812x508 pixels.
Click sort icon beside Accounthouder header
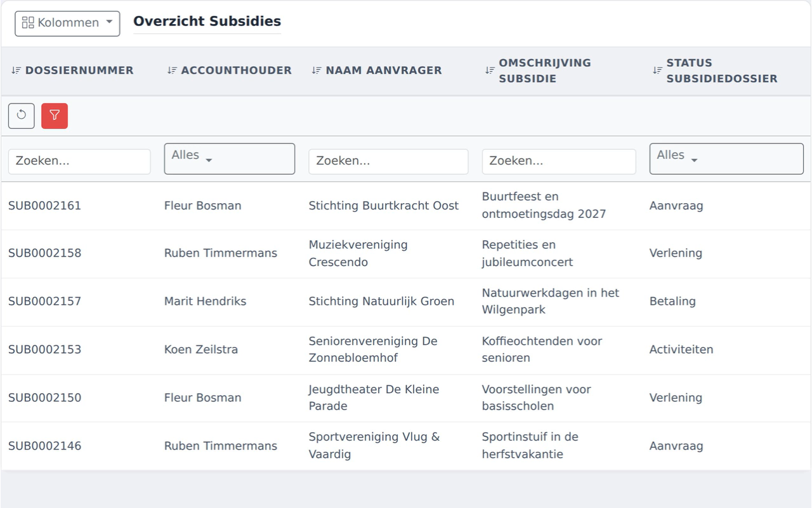(x=172, y=70)
